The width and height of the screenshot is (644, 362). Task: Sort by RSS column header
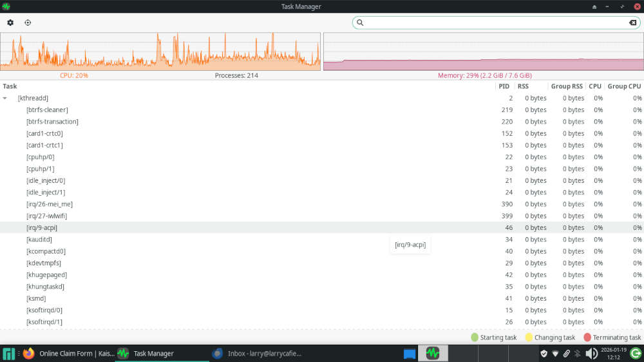[523, 86]
